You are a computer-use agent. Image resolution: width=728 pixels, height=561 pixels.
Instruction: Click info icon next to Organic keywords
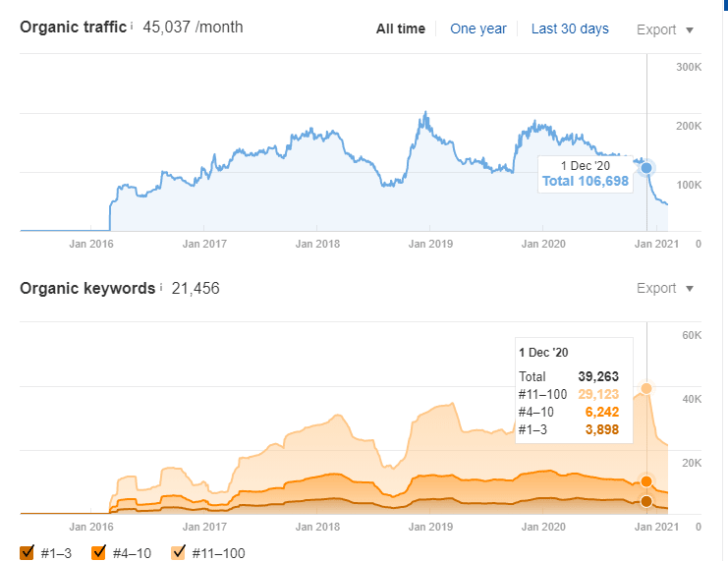(161, 288)
